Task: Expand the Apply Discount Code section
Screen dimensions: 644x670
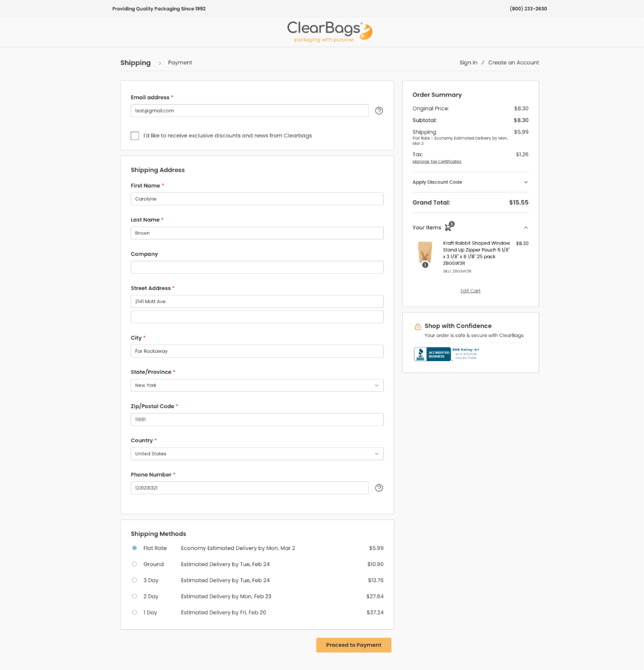Action: pyautogui.click(x=470, y=182)
